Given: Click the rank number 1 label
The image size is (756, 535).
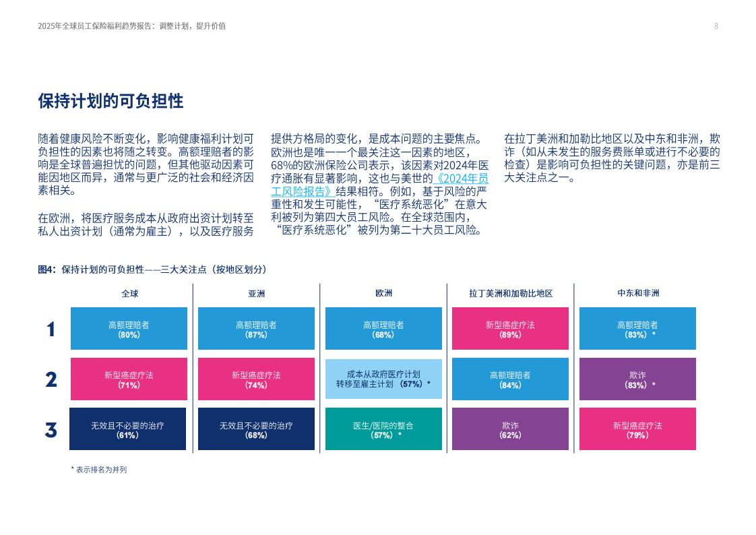Looking at the screenshot, I should pos(51,329).
